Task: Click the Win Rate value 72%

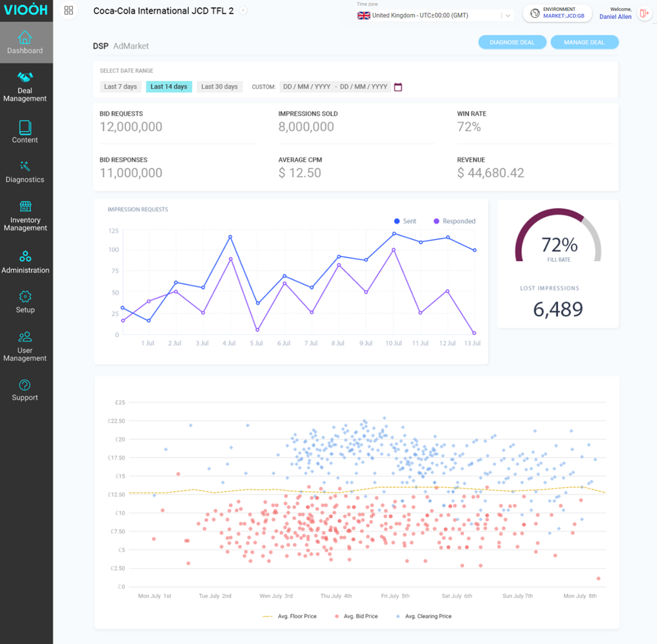Action: click(x=469, y=127)
